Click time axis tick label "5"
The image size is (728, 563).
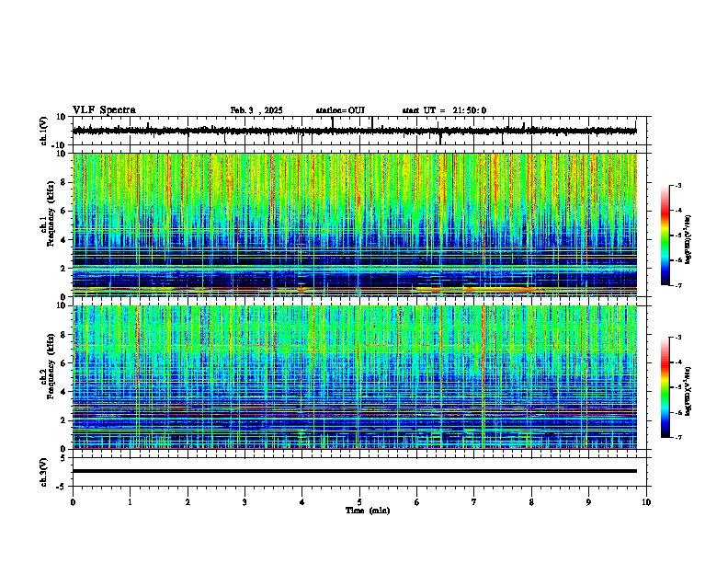tap(359, 502)
